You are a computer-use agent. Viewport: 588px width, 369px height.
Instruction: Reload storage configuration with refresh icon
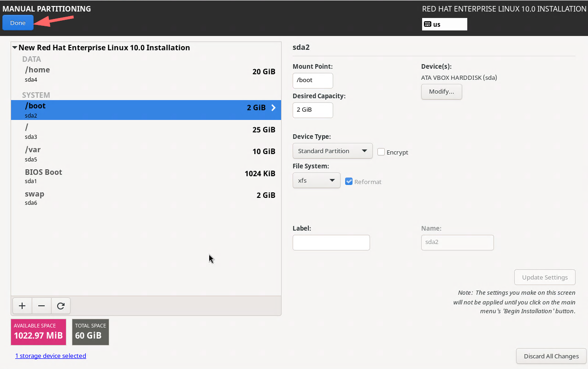60,306
